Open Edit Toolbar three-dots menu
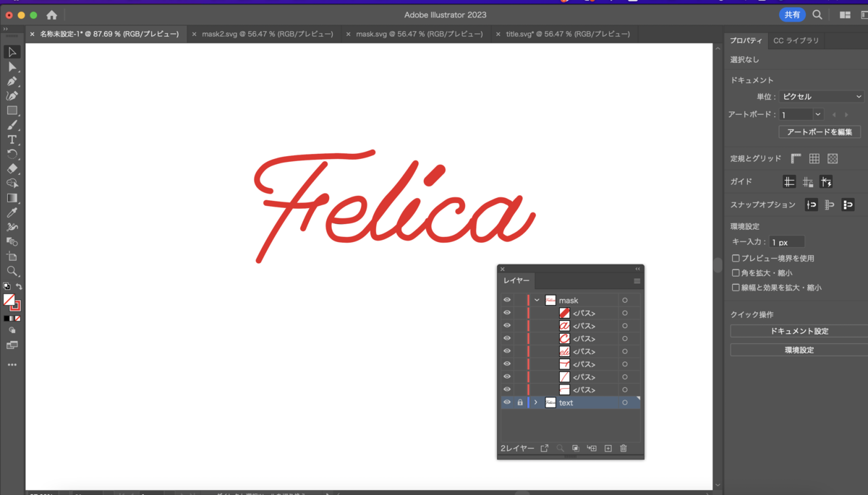Image resolution: width=868 pixels, height=495 pixels. (x=12, y=365)
